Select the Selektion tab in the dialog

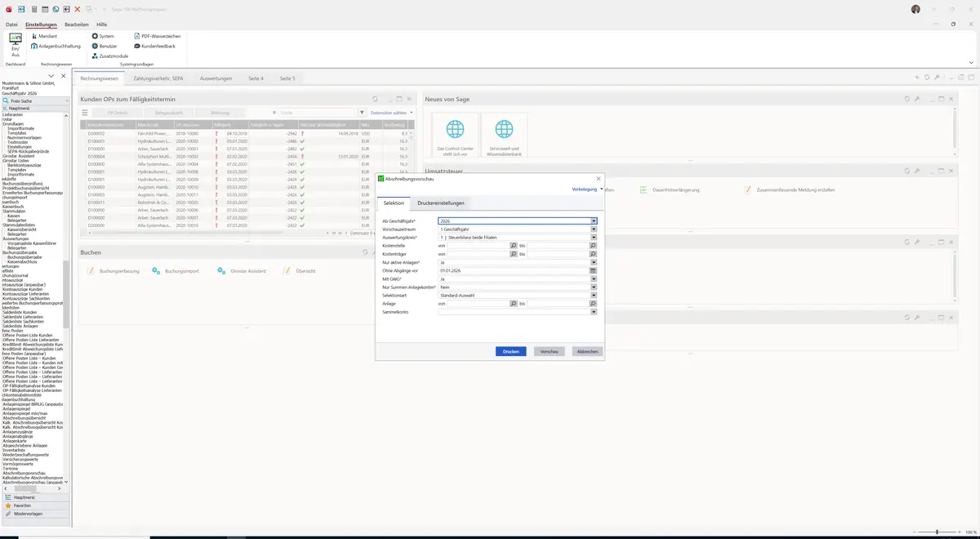click(x=394, y=203)
